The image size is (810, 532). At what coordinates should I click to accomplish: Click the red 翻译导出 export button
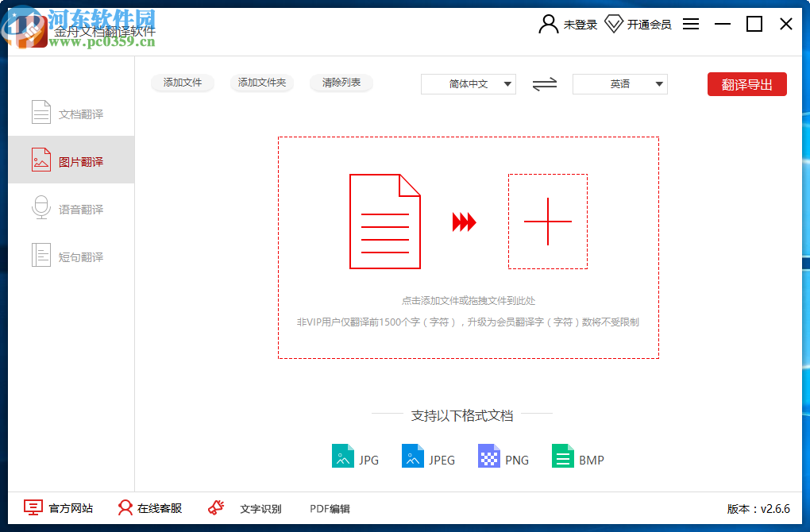pyautogui.click(x=746, y=84)
